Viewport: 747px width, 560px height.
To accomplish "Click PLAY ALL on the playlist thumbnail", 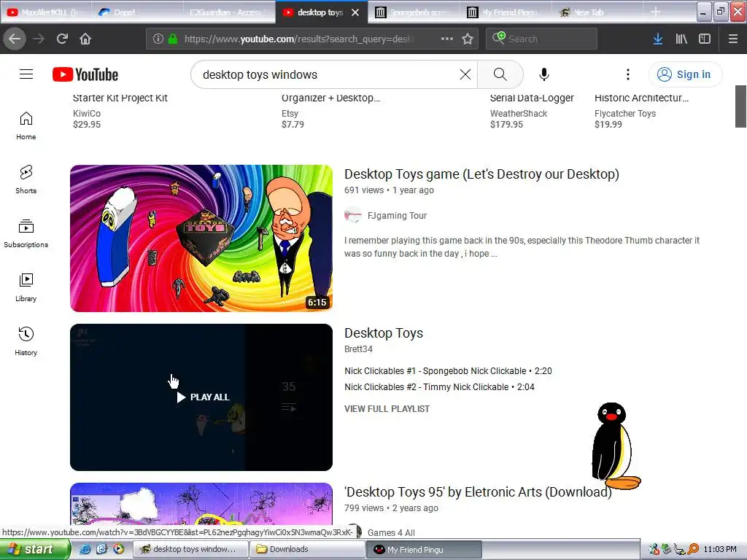I will coord(203,397).
